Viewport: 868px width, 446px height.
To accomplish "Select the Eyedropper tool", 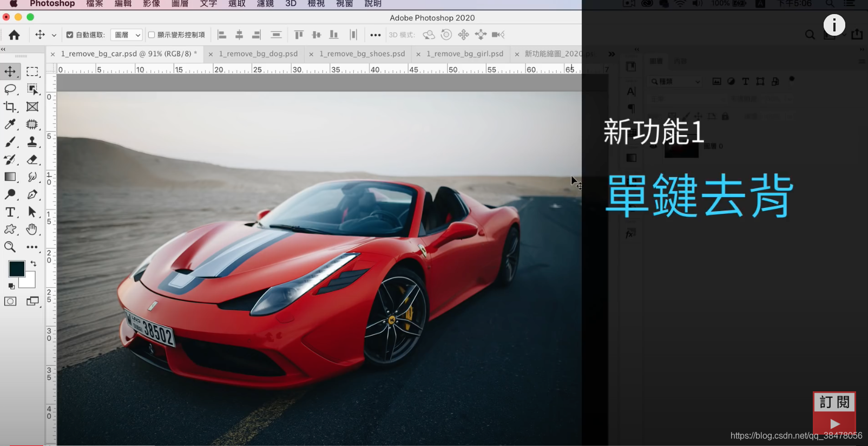I will pyautogui.click(x=10, y=124).
